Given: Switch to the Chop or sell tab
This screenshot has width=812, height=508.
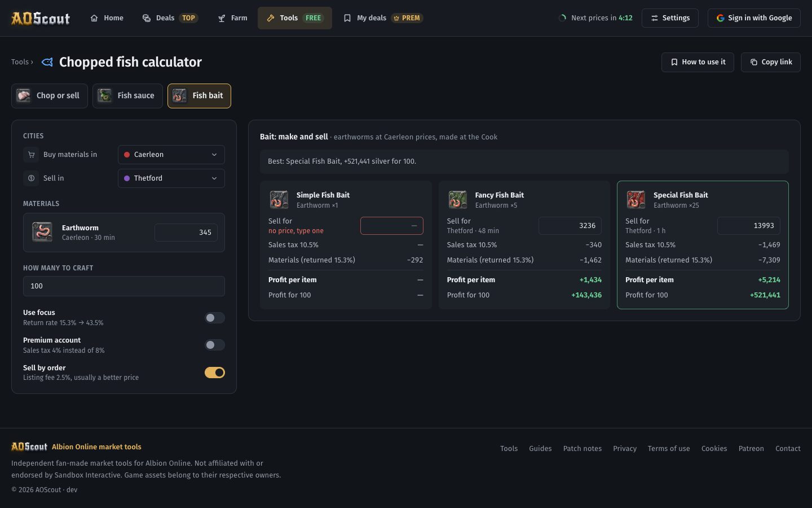Looking at the screenshot, I should coord(50,96).
